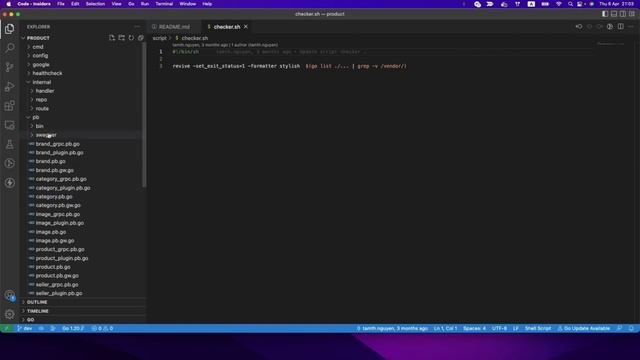The width and height of the screenshot is (640, 360).
Task: Open the Manage gear menu
Action: (9, 314)
